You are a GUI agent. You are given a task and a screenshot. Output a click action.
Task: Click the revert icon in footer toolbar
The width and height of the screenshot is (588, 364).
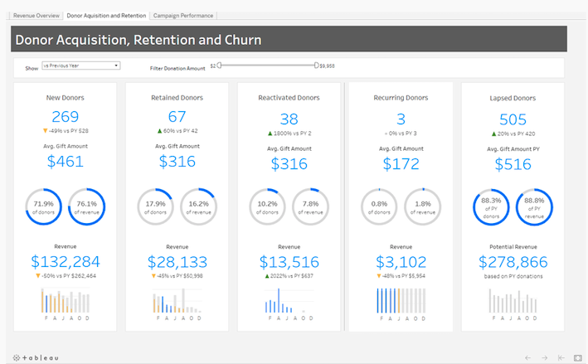click(561, 357)
